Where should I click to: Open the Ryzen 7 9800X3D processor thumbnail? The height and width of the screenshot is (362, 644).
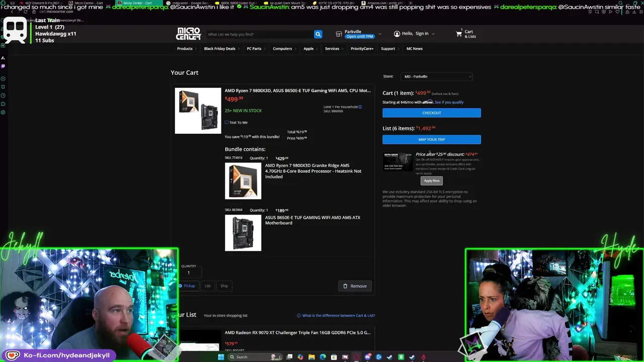coord(243,181)
